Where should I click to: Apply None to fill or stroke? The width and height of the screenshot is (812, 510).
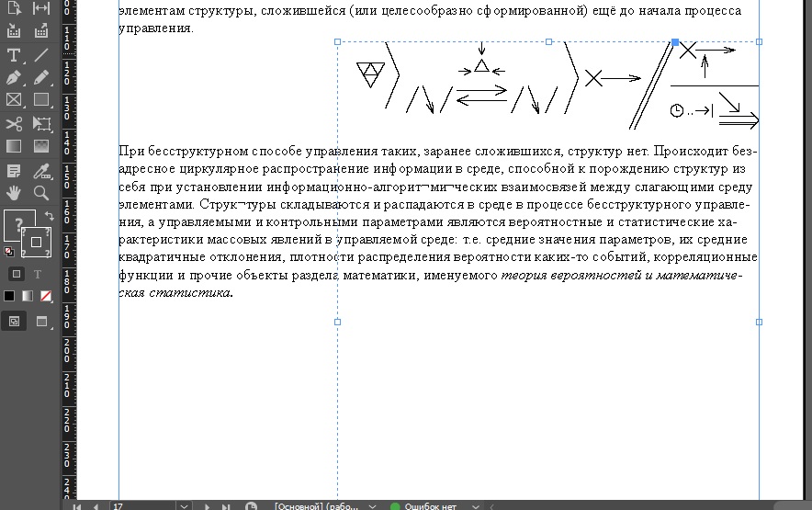[46, 296]
